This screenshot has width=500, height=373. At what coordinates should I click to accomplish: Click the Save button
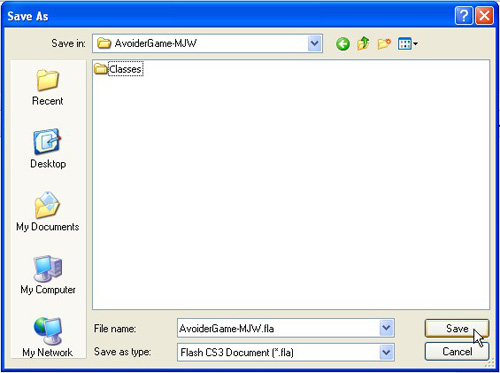pyautogui.click(x=457, y=329)
